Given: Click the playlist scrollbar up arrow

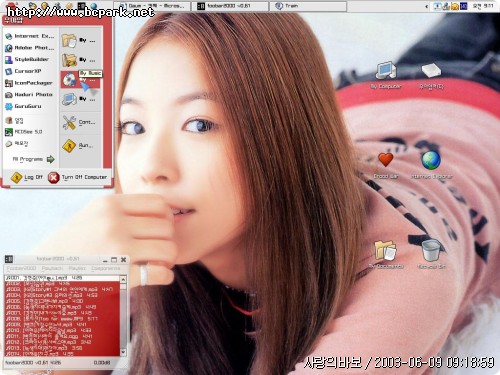Looking at the screenshot, I should coord(123,279).
